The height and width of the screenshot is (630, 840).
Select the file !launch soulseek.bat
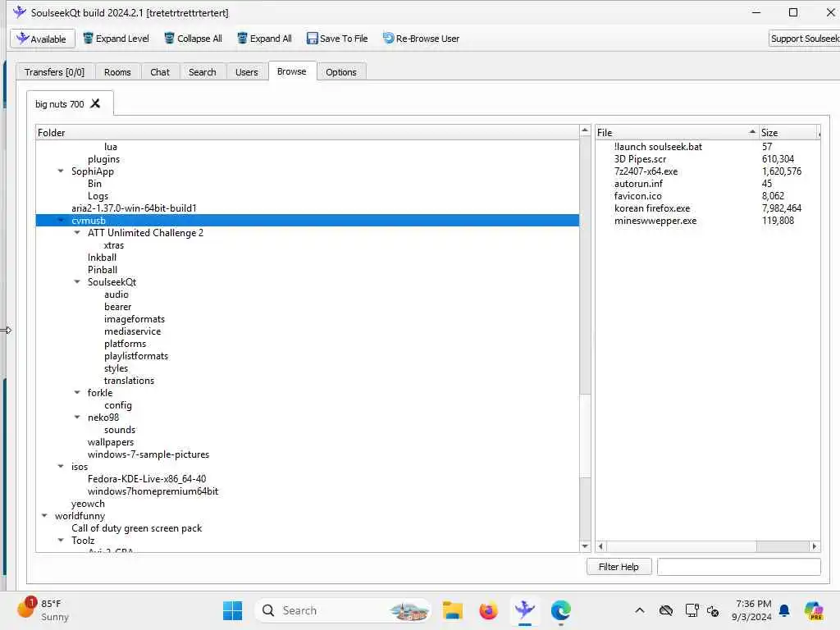pos(658,147)
